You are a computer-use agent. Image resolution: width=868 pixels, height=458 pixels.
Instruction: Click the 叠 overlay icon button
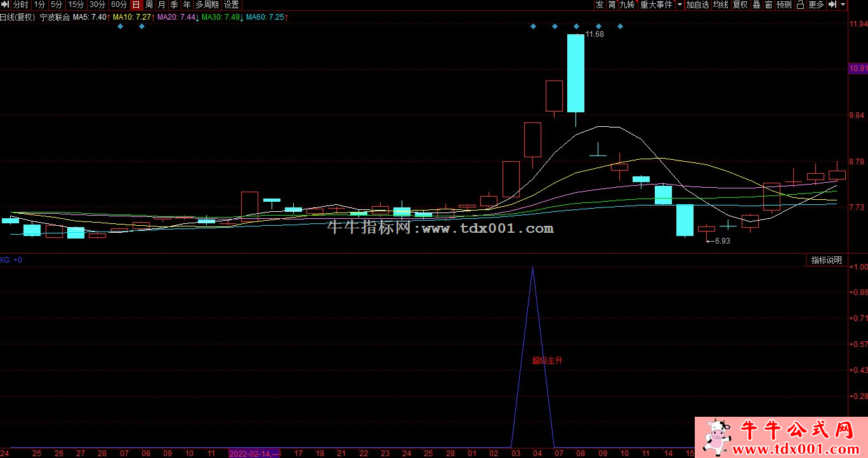tap(756, 4)
